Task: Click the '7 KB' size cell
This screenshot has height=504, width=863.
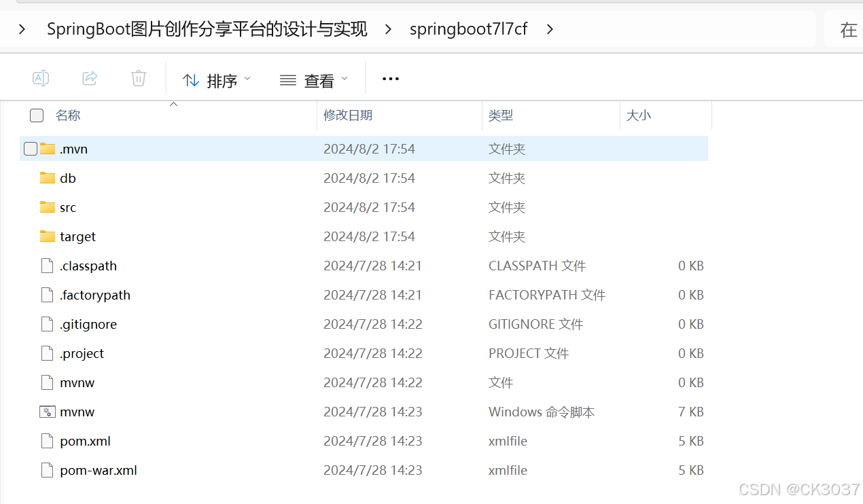Action: click(690, 412)
